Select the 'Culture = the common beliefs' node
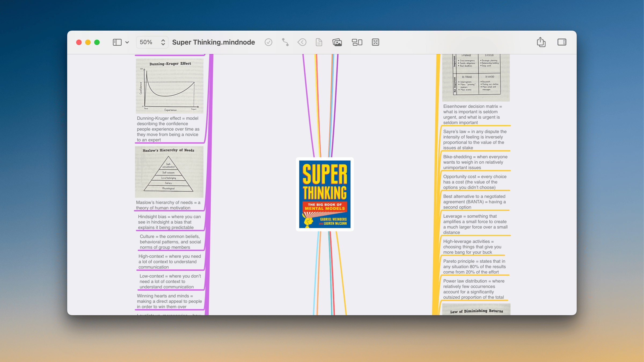The height and width of the screenshot is (362, 644). 170,242
